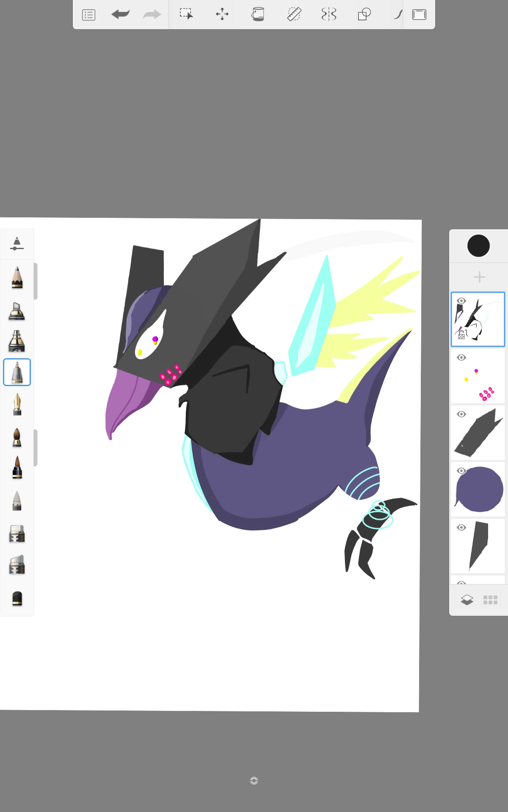508x812 pixels.
Task: Tap the circular lagoon marker at bottom
Action: click(x=254, y=781)
